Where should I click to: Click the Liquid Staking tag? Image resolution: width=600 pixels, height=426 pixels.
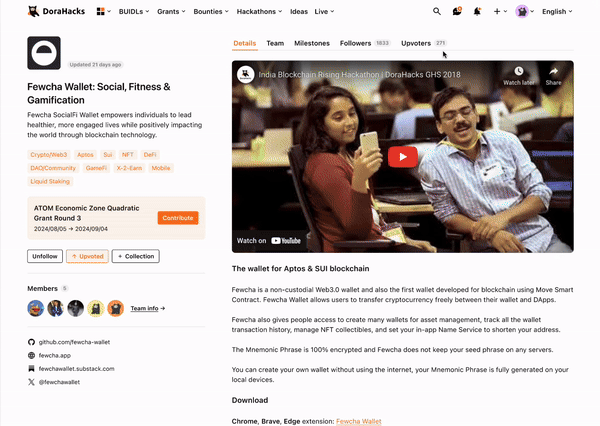pyautogui.click(x=50, y=181)
